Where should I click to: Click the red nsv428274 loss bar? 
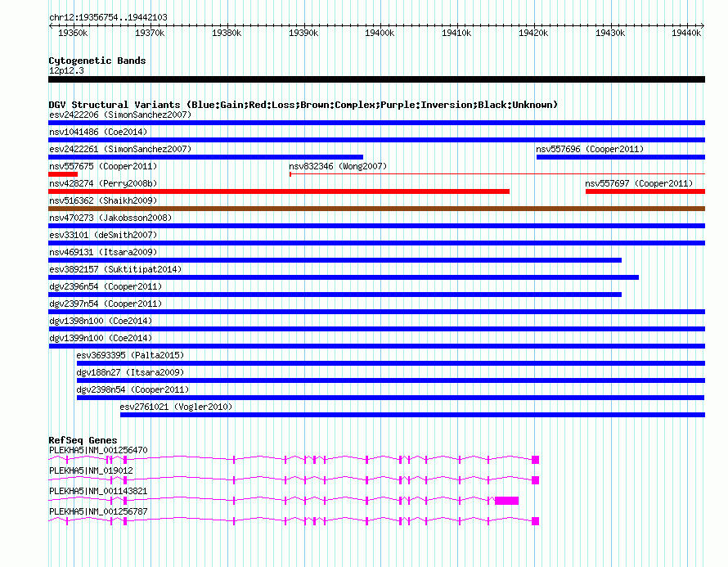[x=279, y=191]
